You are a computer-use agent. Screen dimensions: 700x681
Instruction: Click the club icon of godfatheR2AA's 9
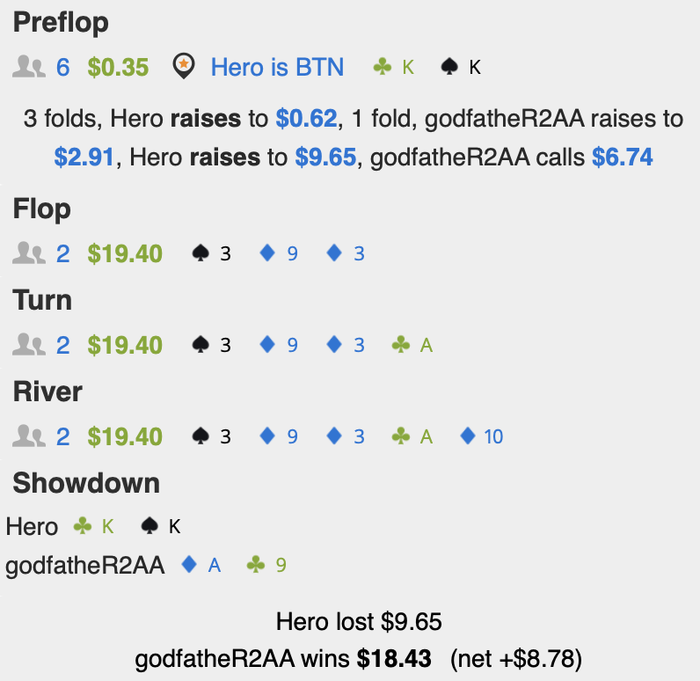[256, 564]
